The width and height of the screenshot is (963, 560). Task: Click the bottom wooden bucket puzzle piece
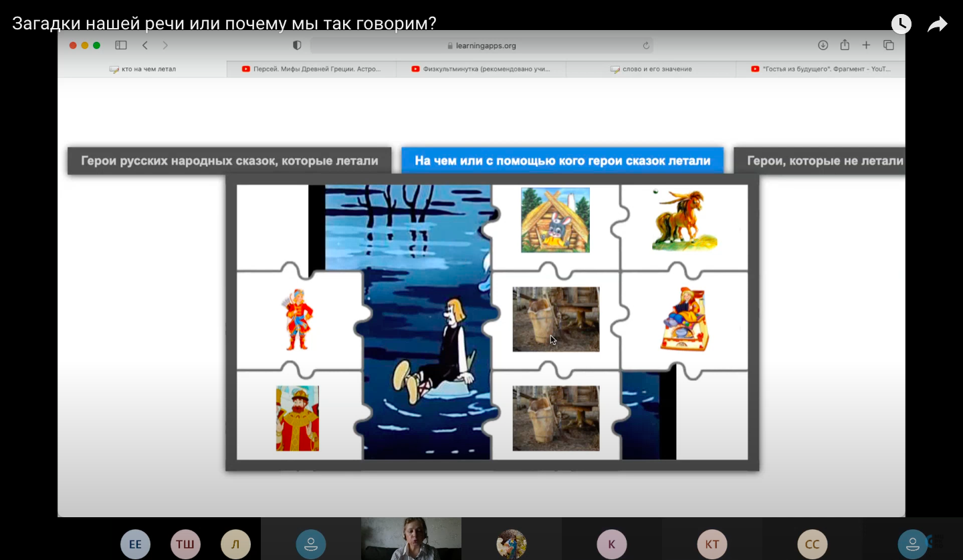tap(556, 418)
